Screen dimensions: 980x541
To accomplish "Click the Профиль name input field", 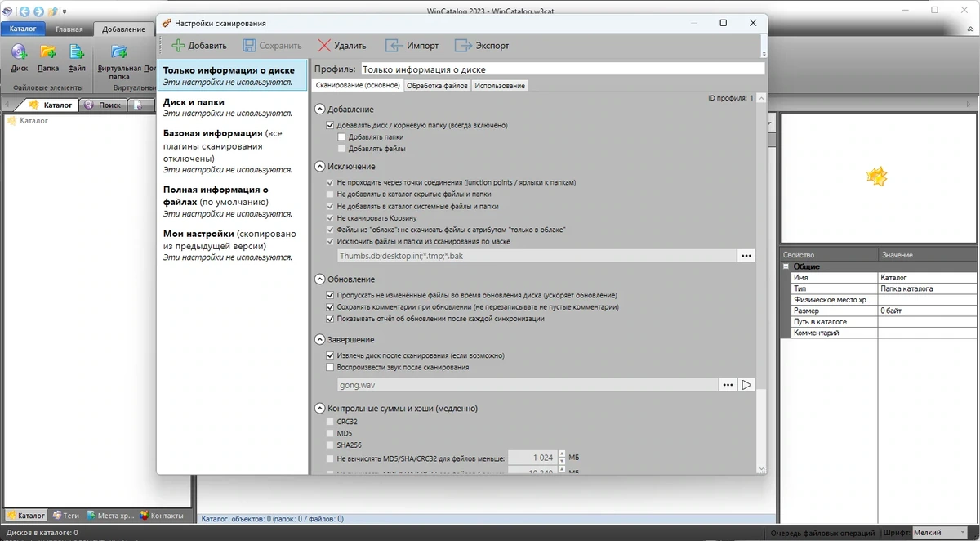I will [x=562, y=69].
